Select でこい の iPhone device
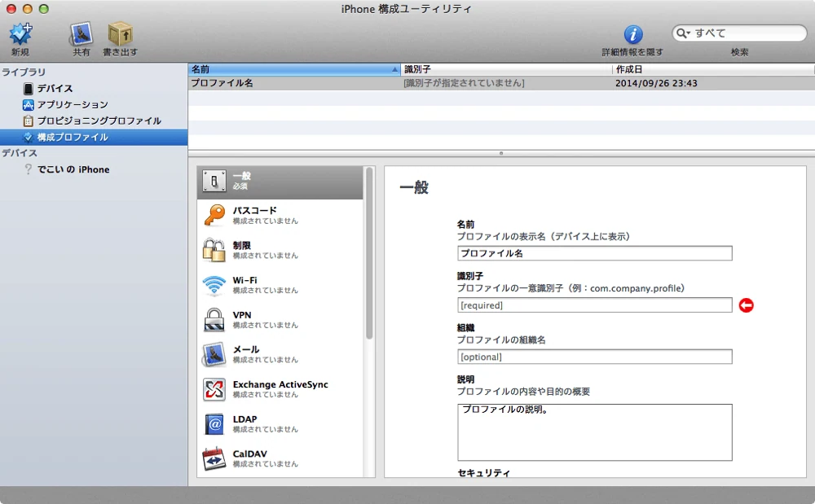 coord(73,169)
